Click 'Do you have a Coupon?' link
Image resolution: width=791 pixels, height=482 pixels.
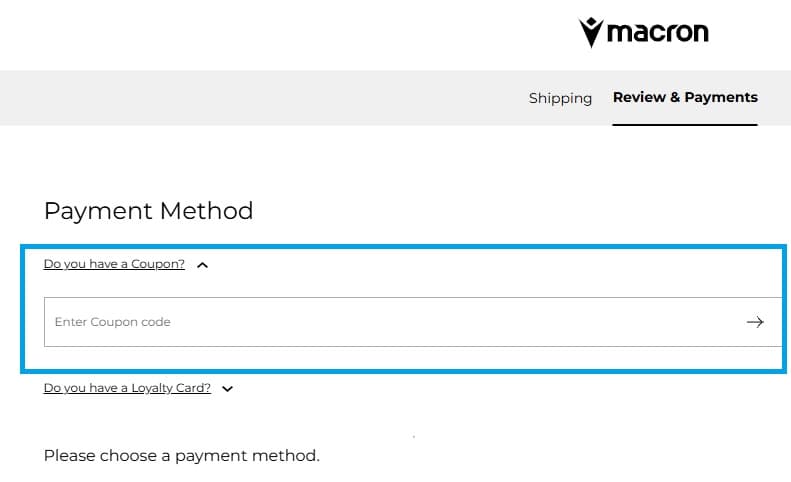[x=114, y=264]
